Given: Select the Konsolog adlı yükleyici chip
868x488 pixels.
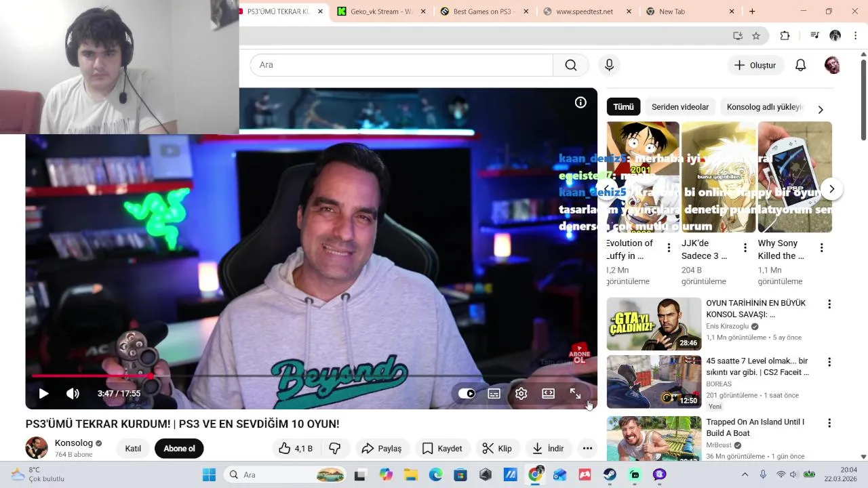Looking at the screenshot, I should (764, 107).
